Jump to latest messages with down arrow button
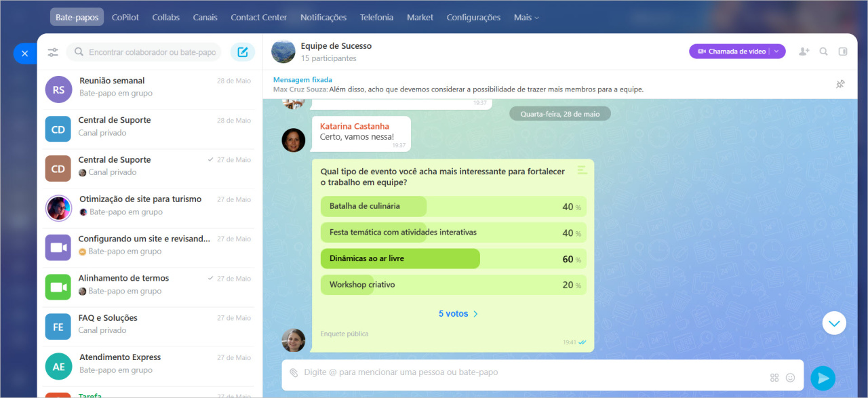868x398 pixels. [834, 323]
